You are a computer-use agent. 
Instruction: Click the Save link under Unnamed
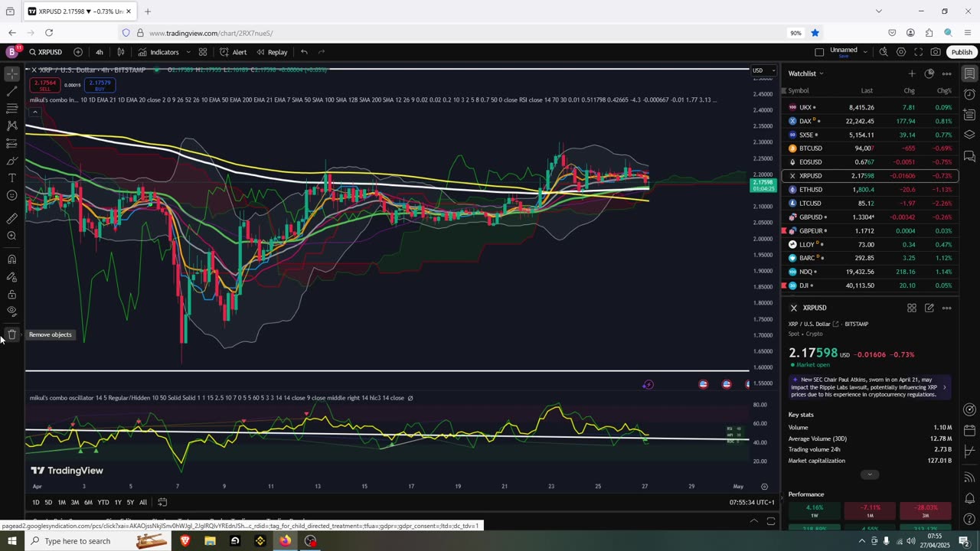pos(843,57)
